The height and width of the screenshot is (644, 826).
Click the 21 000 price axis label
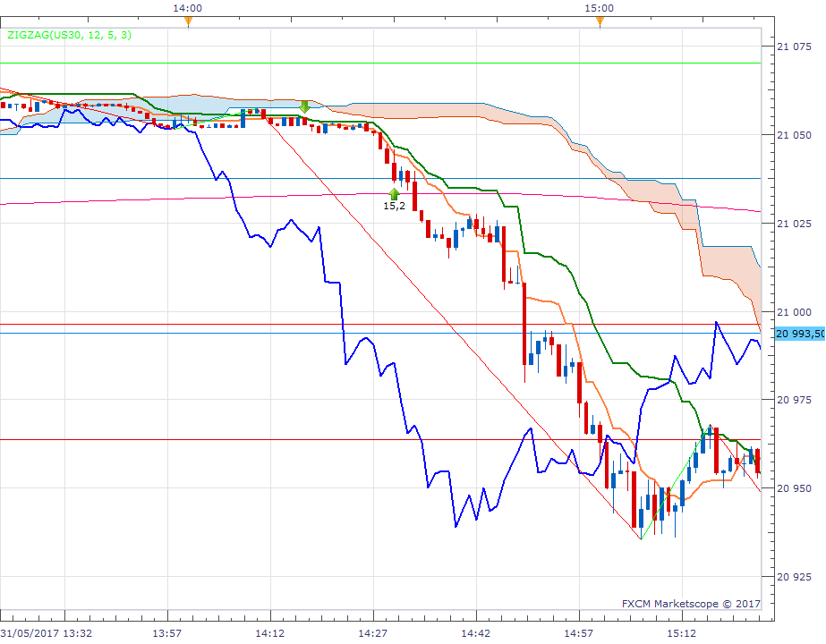(795, 312)
